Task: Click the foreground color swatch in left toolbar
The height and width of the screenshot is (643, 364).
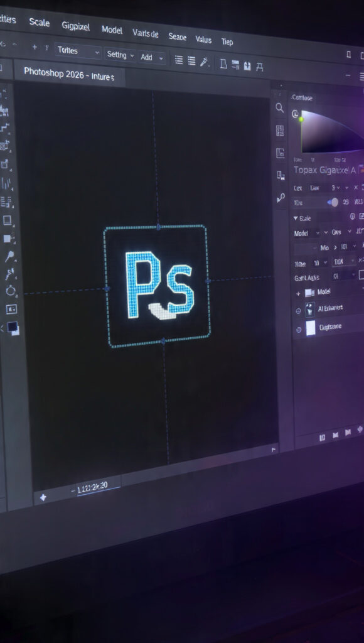Action: pyautogui.click(x=12, y=327)
